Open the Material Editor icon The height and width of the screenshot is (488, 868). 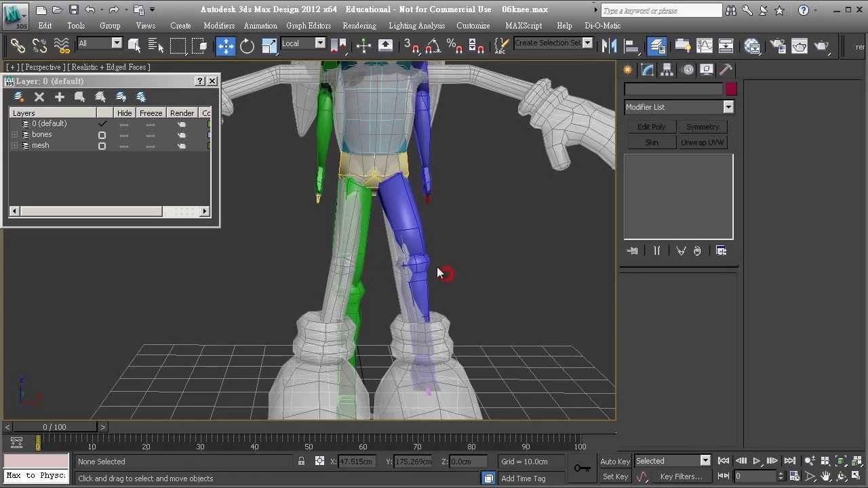point(752,45)
